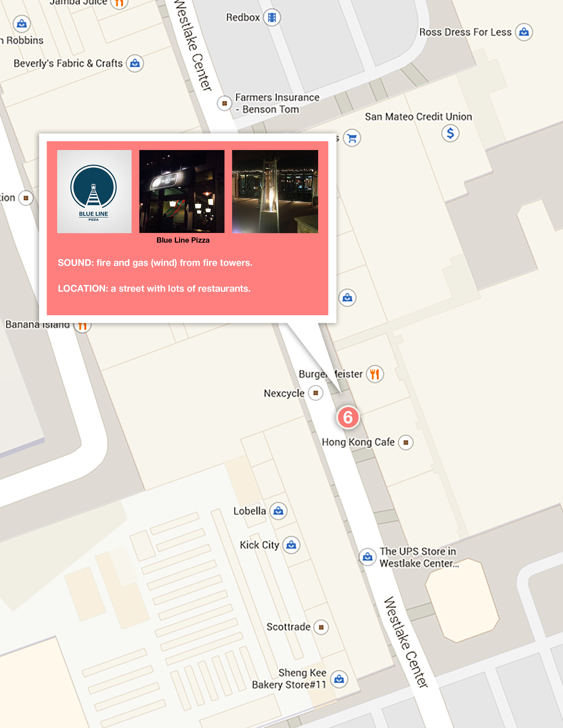Click the shopping cart grocery icon
The width and height of the screenshot is (563, 728).
tap(352, 138)
